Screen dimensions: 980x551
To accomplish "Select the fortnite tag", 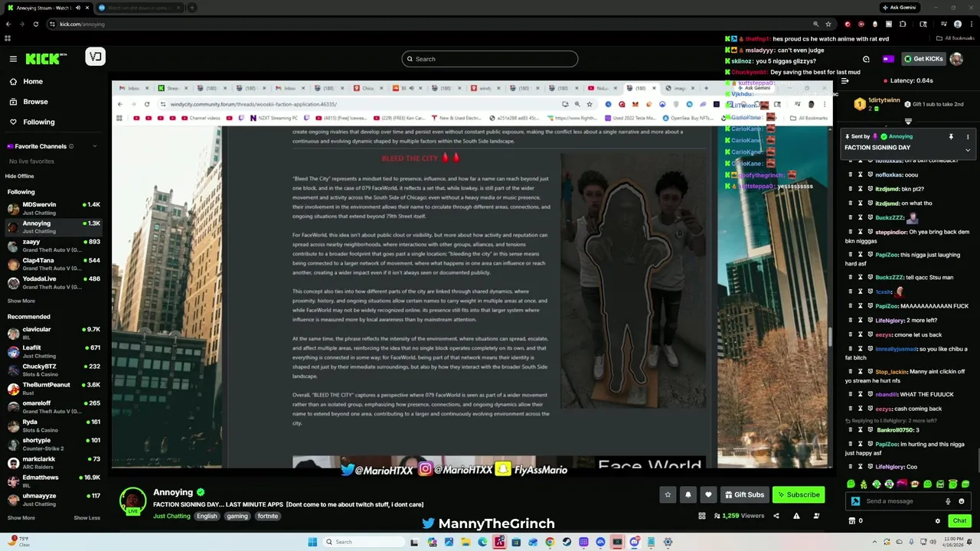I will [x=267, y=516].
